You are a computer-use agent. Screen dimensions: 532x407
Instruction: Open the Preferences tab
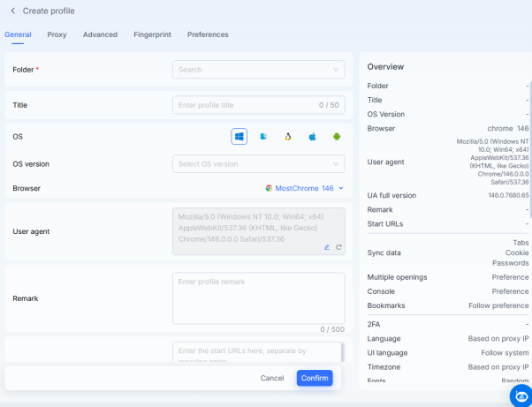click(x=208, y=34)
